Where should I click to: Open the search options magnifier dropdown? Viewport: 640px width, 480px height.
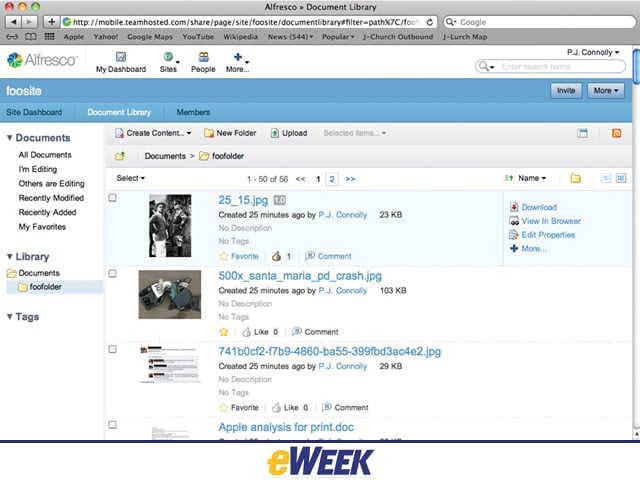pos(486,66)
